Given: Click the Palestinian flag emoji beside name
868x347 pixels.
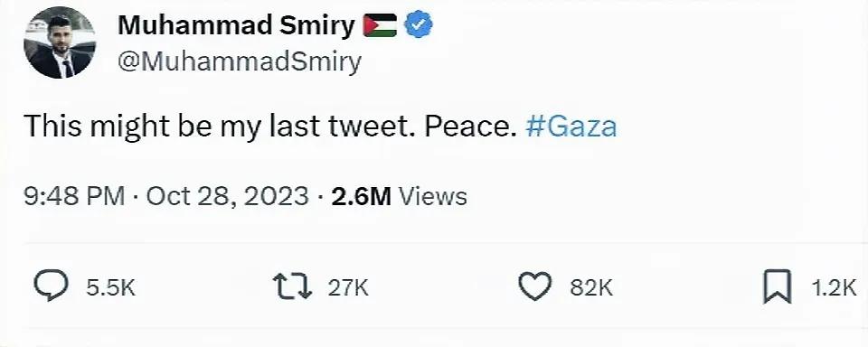Looking at the screenshot, I should 380,25.
